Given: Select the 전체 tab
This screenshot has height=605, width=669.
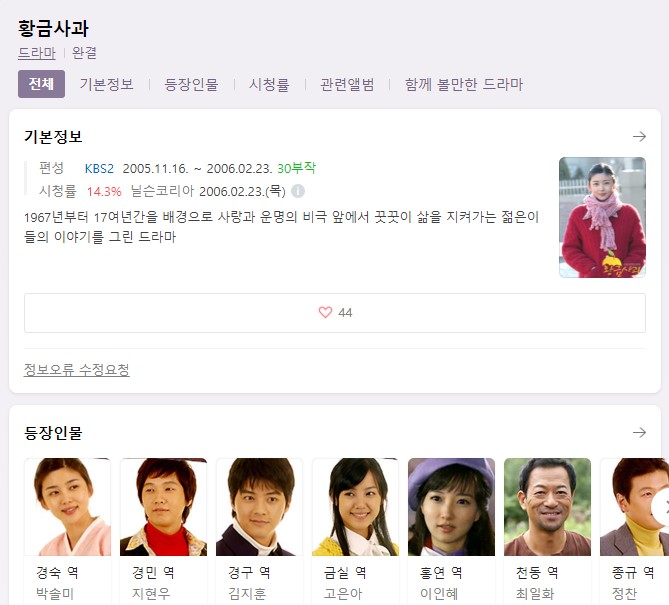Looking at the screenshot, I should point(41,84).
